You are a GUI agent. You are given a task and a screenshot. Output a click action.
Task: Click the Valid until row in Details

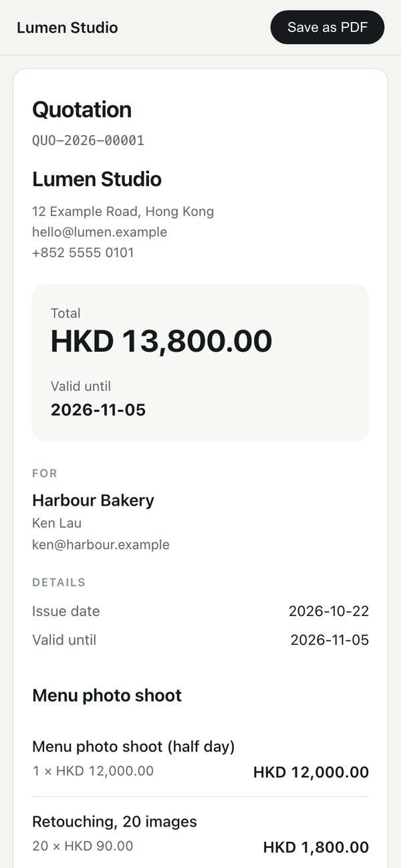(x=200, y=640)
